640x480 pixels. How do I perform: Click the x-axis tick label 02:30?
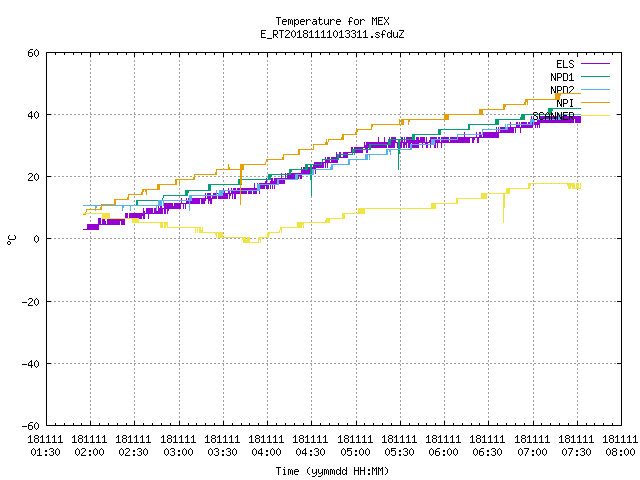[133, 453]
